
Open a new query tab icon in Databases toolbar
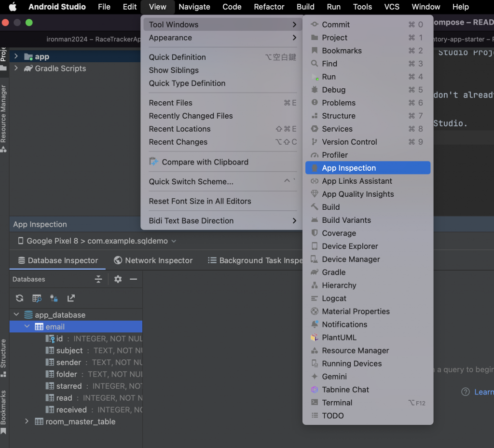pyautogui.click(x=37, y=298)
